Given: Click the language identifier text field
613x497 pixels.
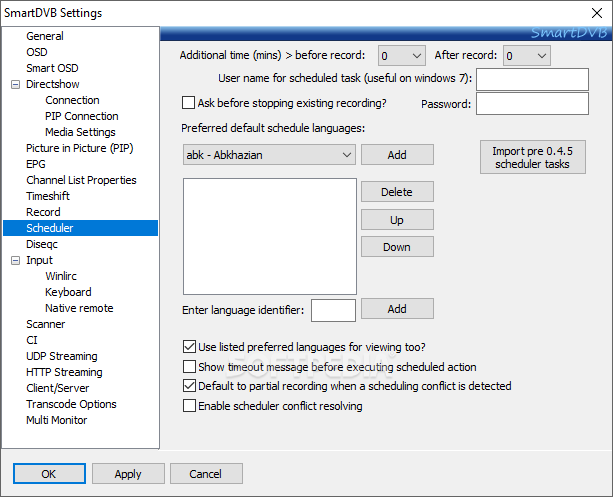Looking at the screenshot, I should [x=333, y=310].
